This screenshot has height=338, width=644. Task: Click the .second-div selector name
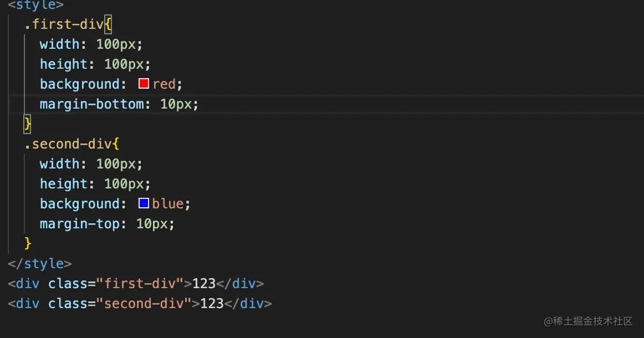pos(68,144)
